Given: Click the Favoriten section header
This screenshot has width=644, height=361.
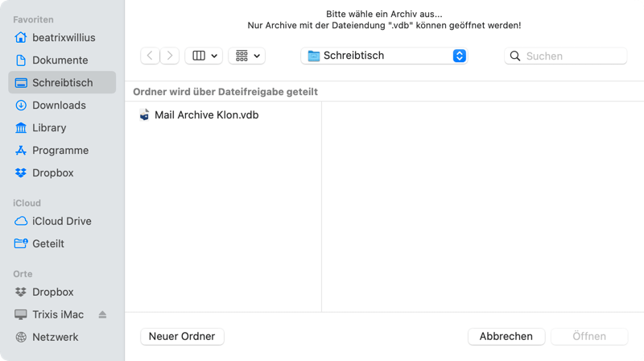Looking at the screenshot, I should [x=33, y=19].
